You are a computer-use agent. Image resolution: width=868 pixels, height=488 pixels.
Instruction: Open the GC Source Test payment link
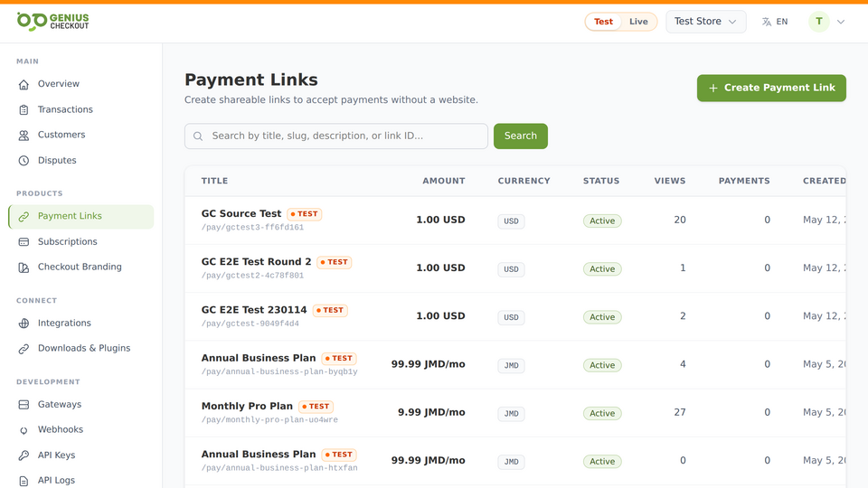[x=241, y=213]
